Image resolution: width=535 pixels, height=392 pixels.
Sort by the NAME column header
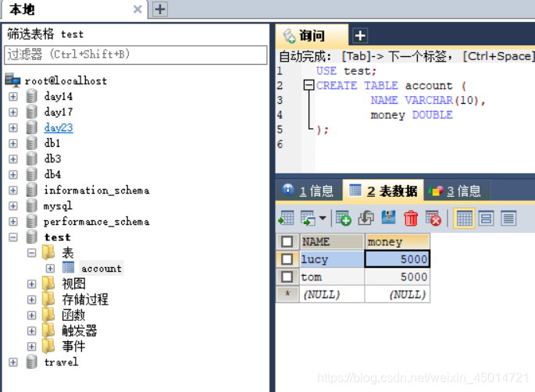pyautogui.click(x=332, y=242)
